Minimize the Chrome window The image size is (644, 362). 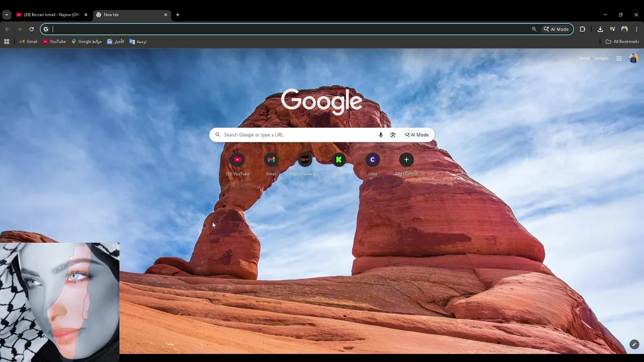pyautogui.click(x=605, y=15)
